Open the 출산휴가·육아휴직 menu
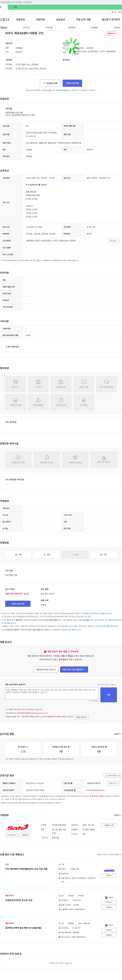The width and height of the screenshot is (122, 980). (x=111, y=19)
